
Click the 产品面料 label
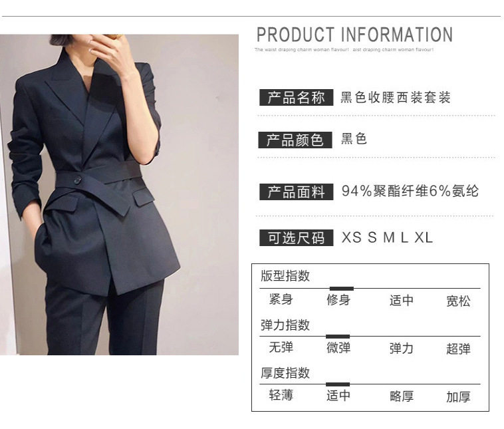click(296, 192)
